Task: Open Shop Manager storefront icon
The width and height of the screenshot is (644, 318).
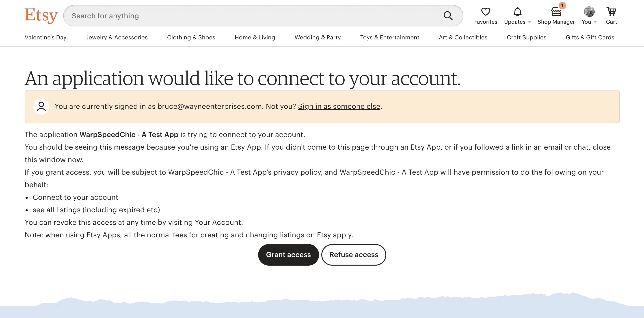Action: click(x=556, y=12)
